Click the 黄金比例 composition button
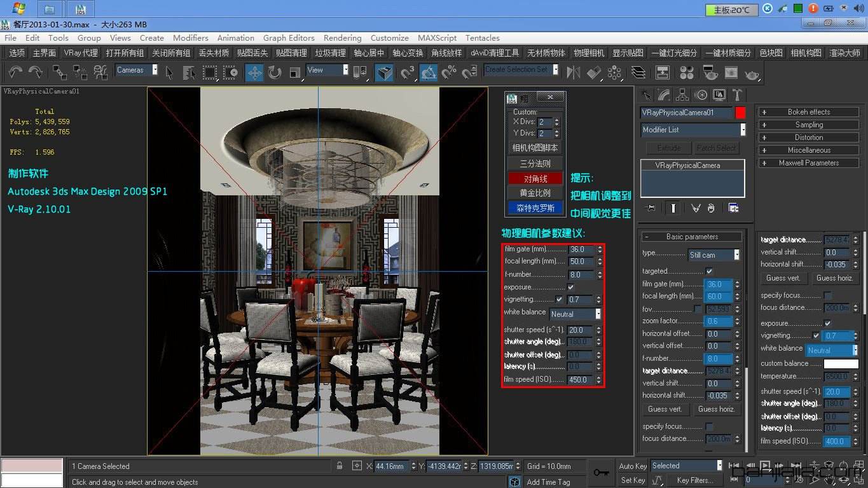This screenshot has height=488, width=868. (x=535, y=193)
